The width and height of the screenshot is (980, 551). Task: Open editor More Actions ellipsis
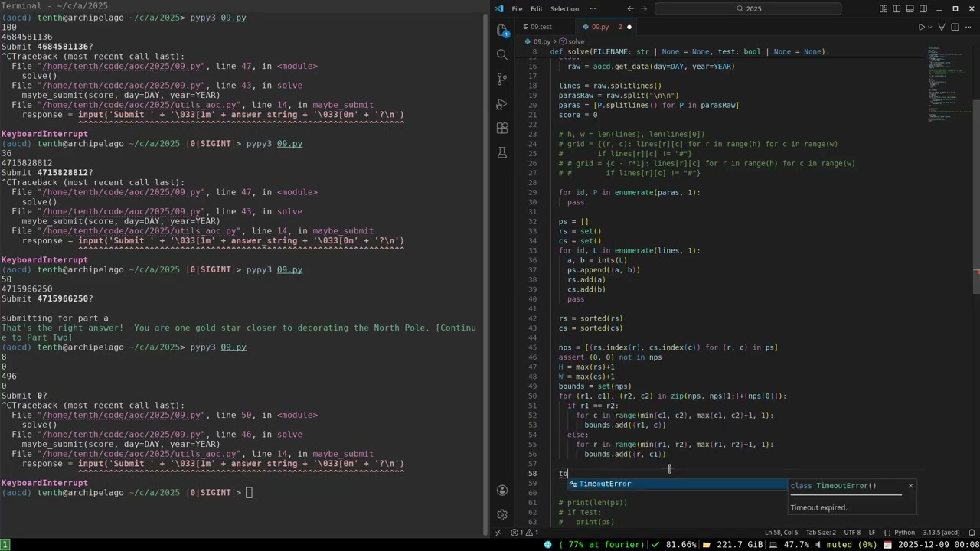(968, 27)
